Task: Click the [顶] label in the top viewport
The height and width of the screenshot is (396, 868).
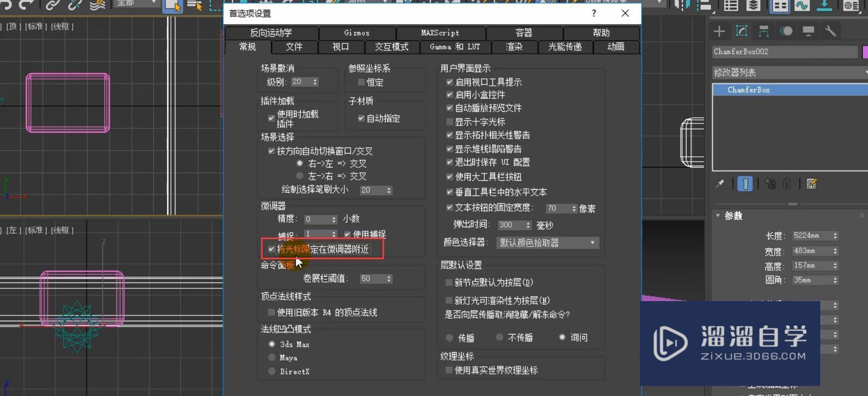Action: [13, 27]
